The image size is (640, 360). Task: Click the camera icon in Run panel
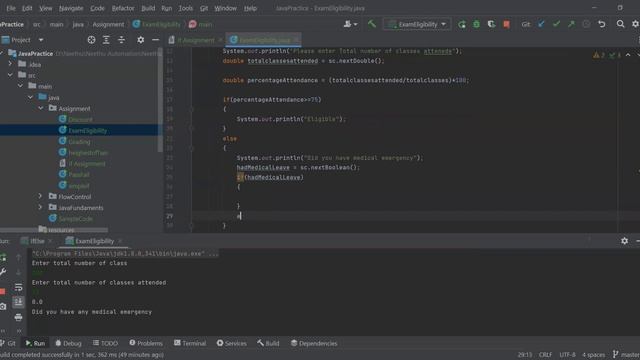[3, 307]
